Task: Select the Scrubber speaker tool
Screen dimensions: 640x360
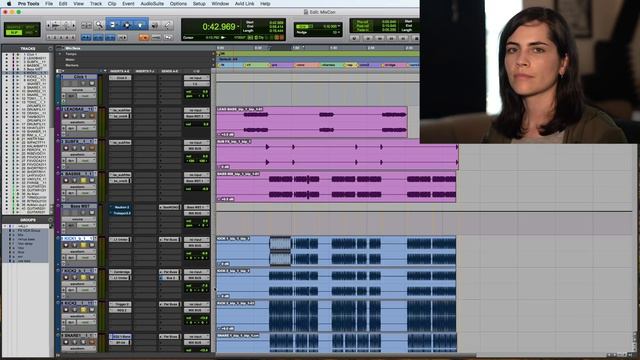Action: pyautogui.click(x=155, y=25)
